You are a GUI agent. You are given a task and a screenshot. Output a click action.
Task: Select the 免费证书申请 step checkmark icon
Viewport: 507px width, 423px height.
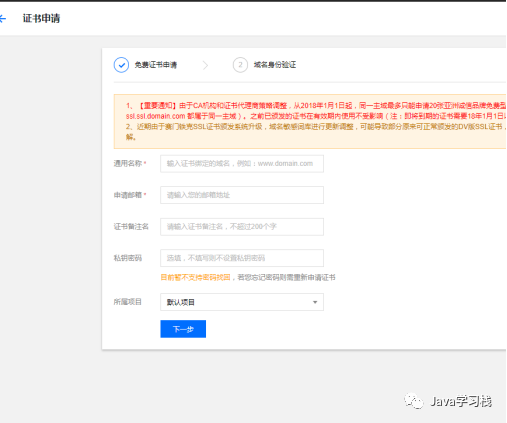(x=121, y=65)
